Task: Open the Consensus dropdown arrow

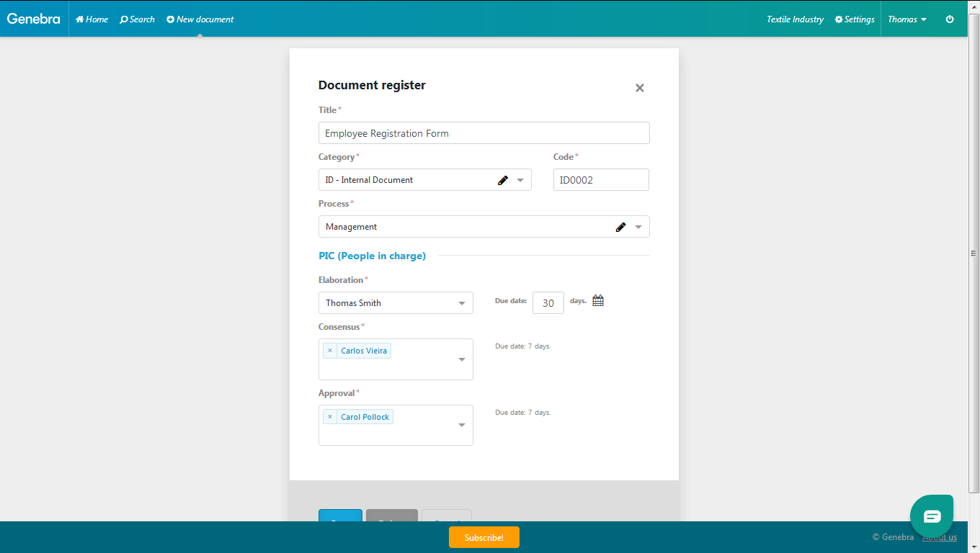Action: pos(462,359)
